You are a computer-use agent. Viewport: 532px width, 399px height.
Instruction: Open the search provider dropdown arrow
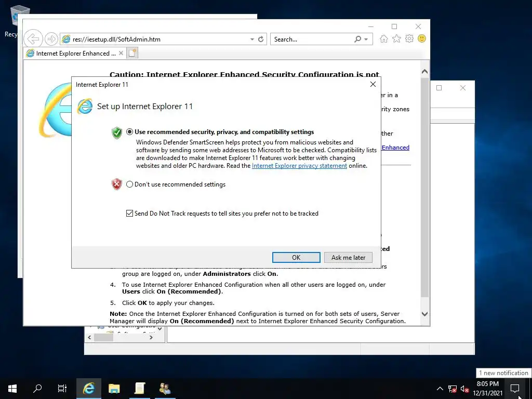(366, 39)
